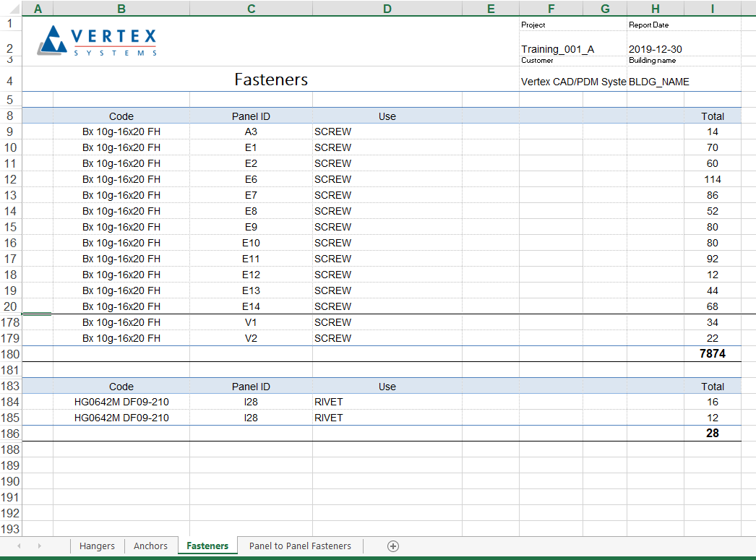Image resolution: width=756 pixels, height=560 pixels.
Task: Click the BLDG_NAME building name cell
Action: coord(658,82)
